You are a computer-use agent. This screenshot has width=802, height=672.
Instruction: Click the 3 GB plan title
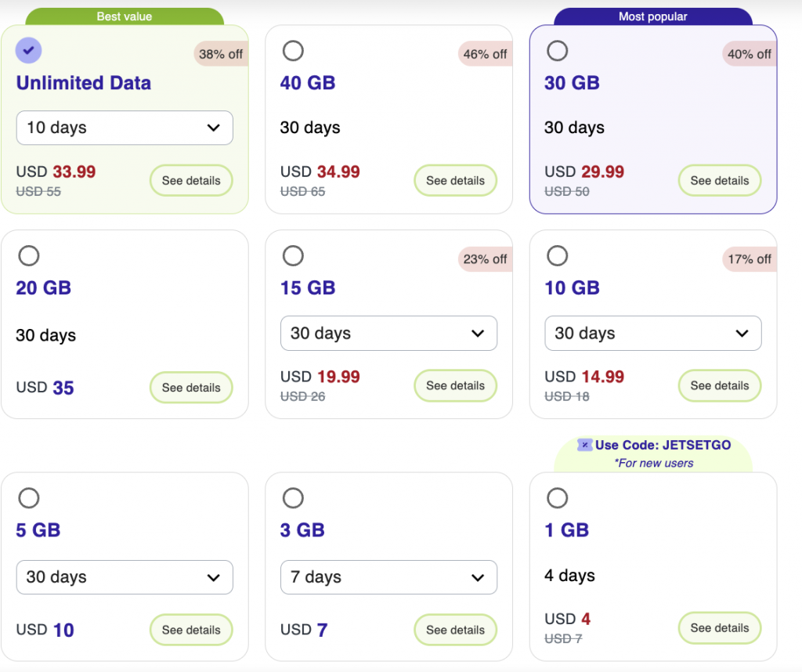[302, 530]
